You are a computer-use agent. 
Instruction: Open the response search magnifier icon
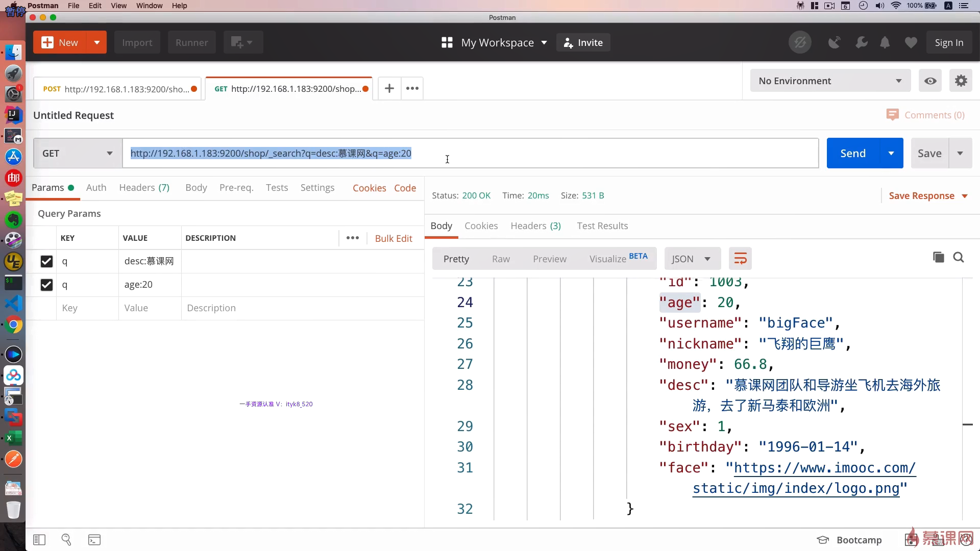pos(959,257)
